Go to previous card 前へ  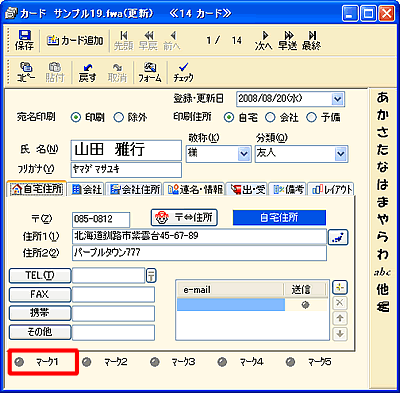pos(172,40)
